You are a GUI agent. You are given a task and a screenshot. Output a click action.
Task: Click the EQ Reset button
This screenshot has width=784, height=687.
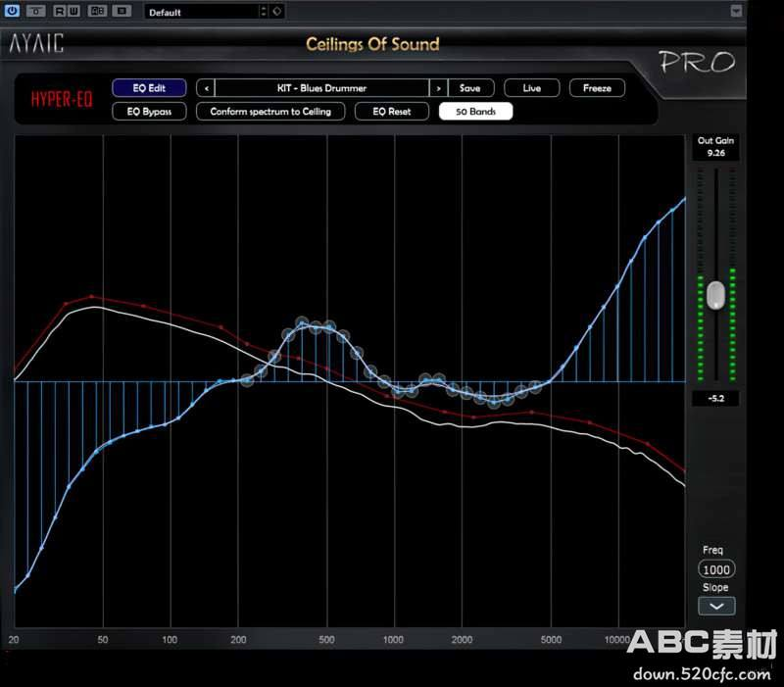(x=391, y=112)
